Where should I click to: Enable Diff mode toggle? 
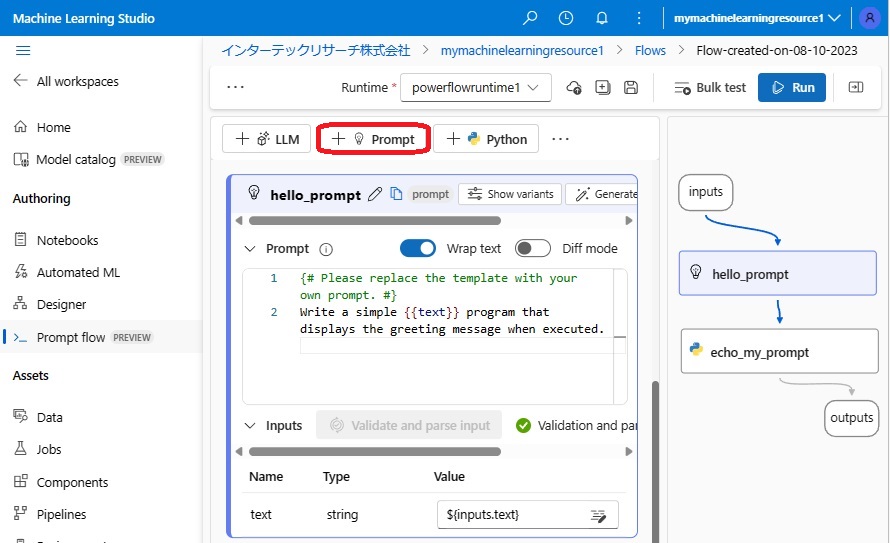click(x=532, y=249)
